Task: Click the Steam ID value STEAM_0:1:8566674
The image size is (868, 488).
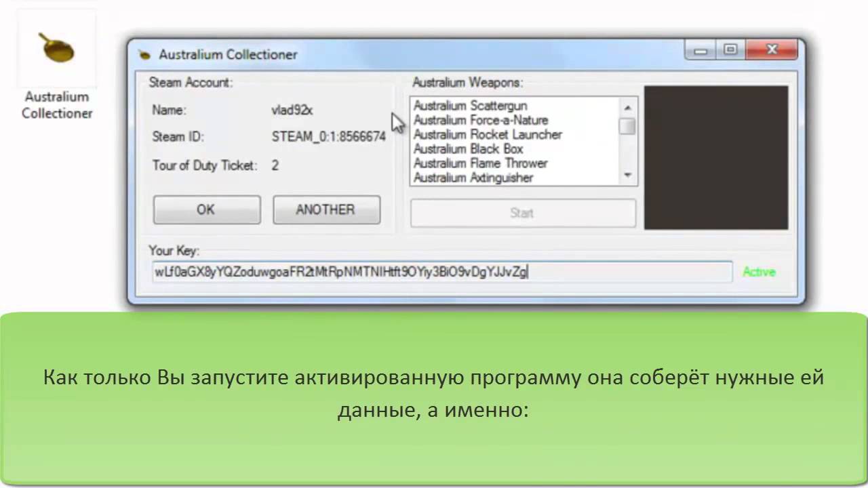Action: pos(329,136)
